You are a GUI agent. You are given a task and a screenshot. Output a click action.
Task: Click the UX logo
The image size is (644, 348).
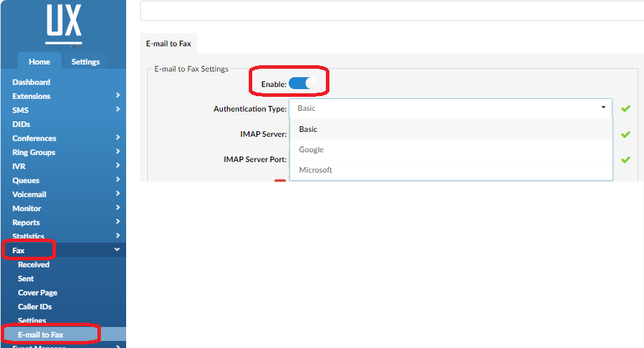(64, 25)
